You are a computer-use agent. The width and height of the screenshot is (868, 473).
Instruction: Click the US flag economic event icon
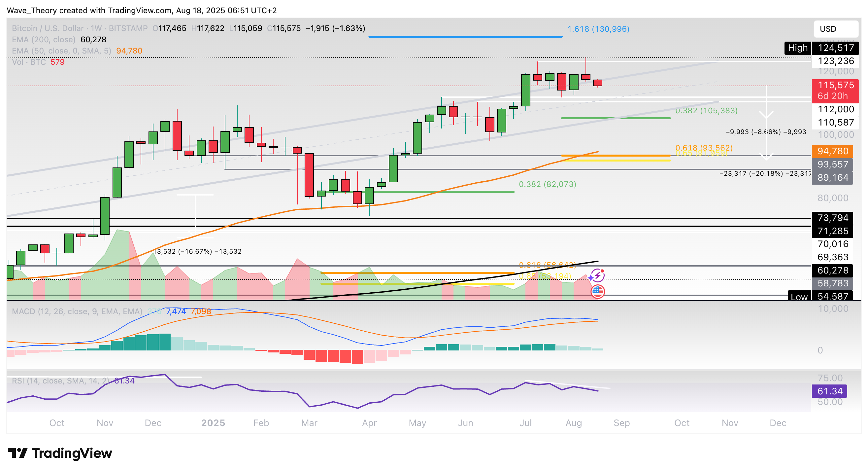[598, 292]
